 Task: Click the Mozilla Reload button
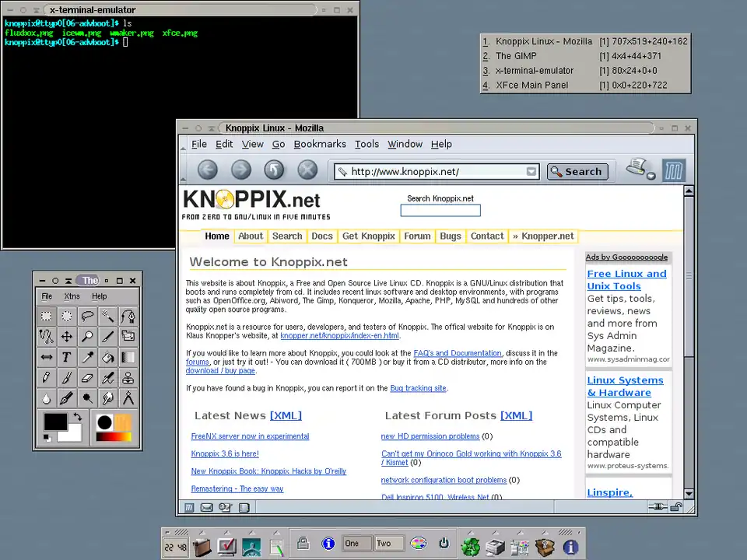coord(274,170)
